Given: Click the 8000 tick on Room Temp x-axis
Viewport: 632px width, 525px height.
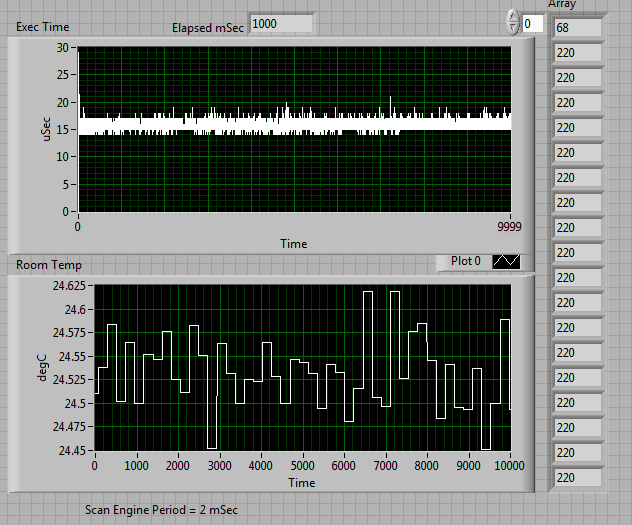Looking at the screenshot, I should tap(426, 466).
